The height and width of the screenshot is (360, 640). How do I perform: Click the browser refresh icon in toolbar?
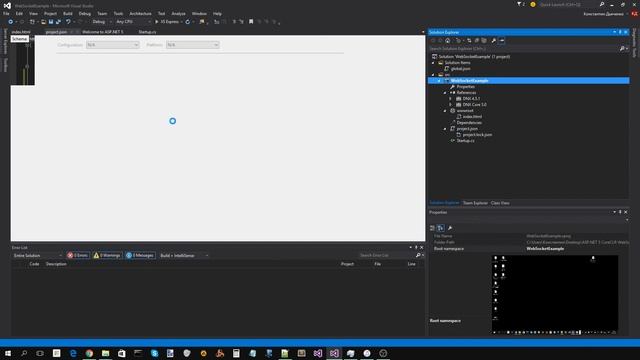tap(188, 22)
